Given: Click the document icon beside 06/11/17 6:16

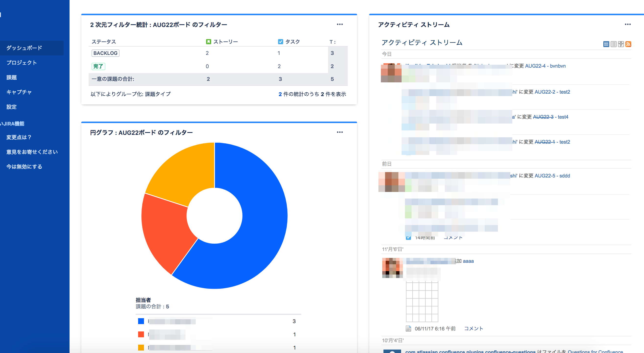Looking at the screenshot, I should pos(408,328).
